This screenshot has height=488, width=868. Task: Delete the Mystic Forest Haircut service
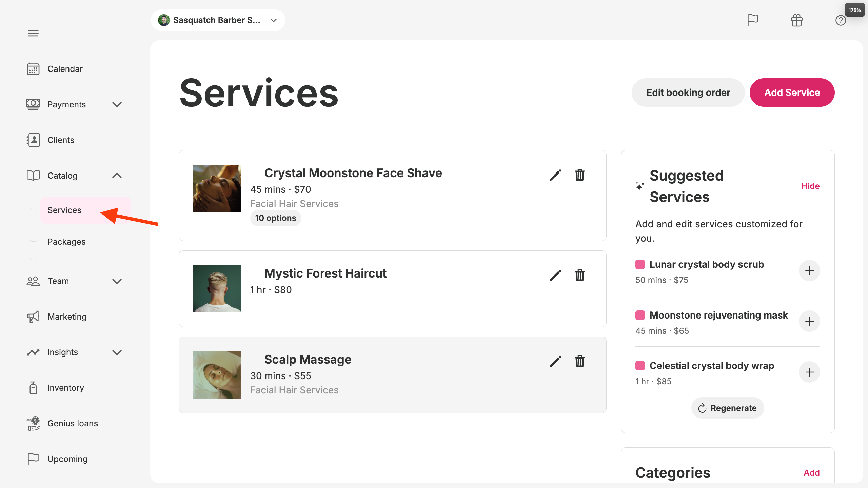tap(580, 276)
